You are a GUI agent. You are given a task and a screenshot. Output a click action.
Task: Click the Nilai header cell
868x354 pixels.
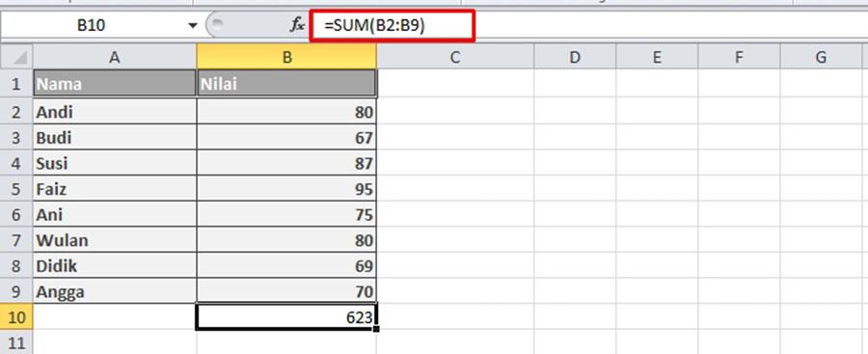286,84
